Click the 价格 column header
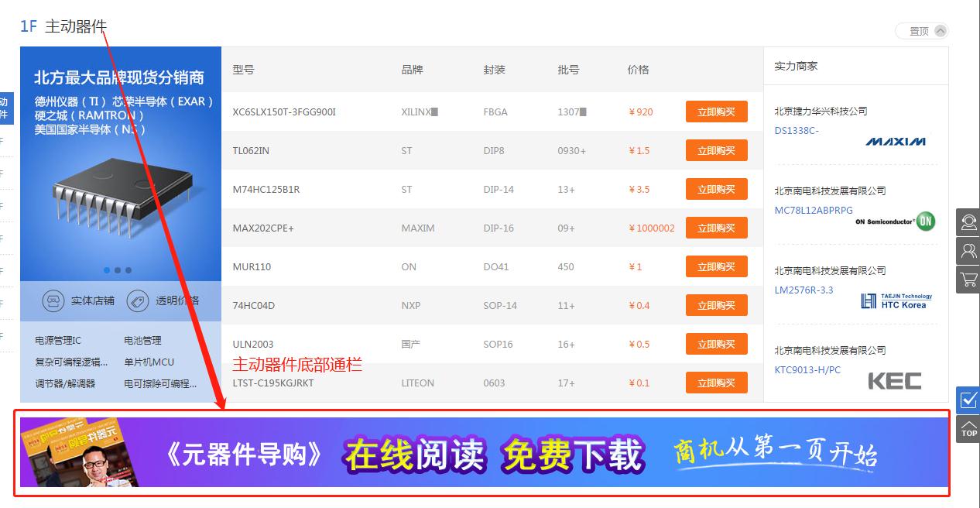The image size is (980, 508). pyautogui.click(x=639, y=70)
